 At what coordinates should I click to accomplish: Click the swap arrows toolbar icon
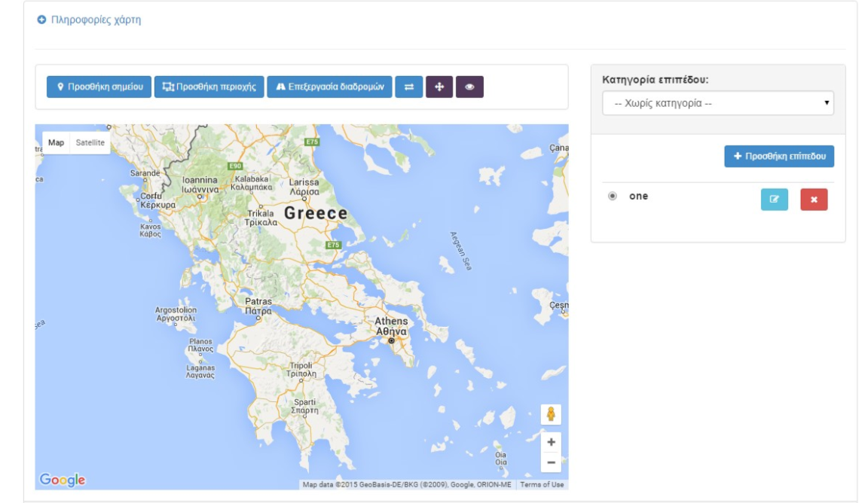coord(409,87)
